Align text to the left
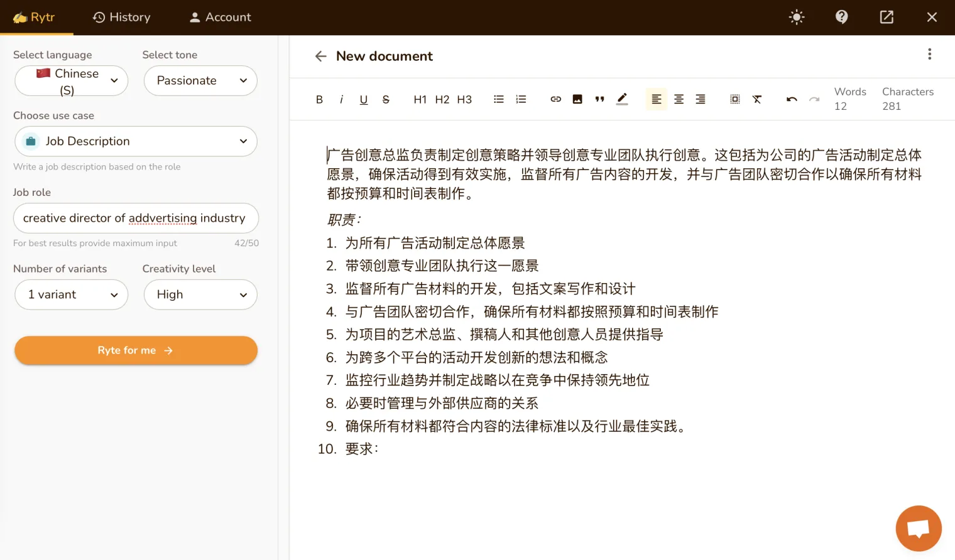The height and width of the screenshot is (560, 955). [x=657, y=99]
